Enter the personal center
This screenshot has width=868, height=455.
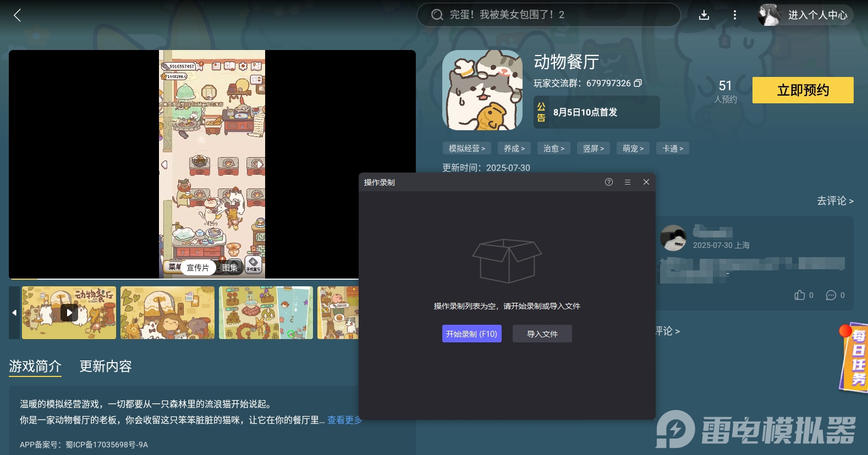pos(817,15)
